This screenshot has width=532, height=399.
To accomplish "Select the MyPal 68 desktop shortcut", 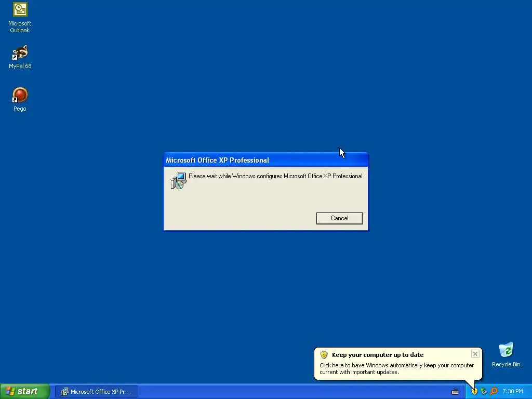I will click(20, 57).
